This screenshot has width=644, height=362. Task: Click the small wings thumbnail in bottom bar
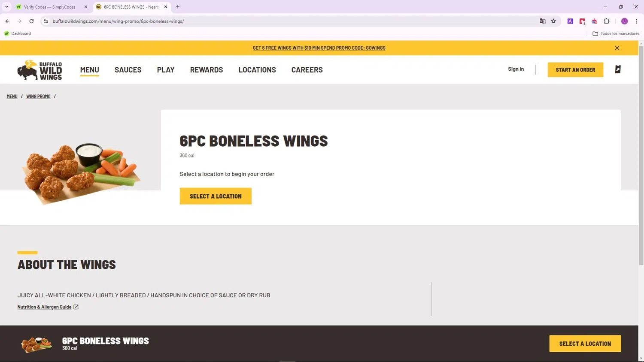[x=36, y=344]
